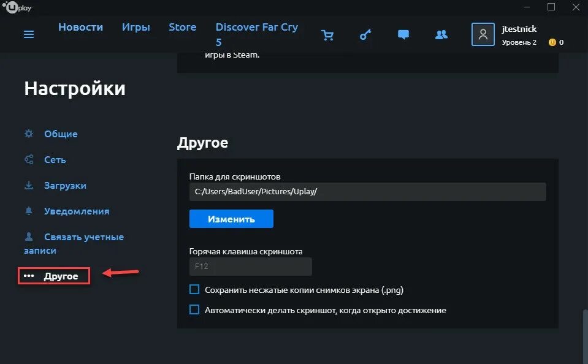Open Связать учетные записи section
Viewport: 588px width, 364px height.
74,244
